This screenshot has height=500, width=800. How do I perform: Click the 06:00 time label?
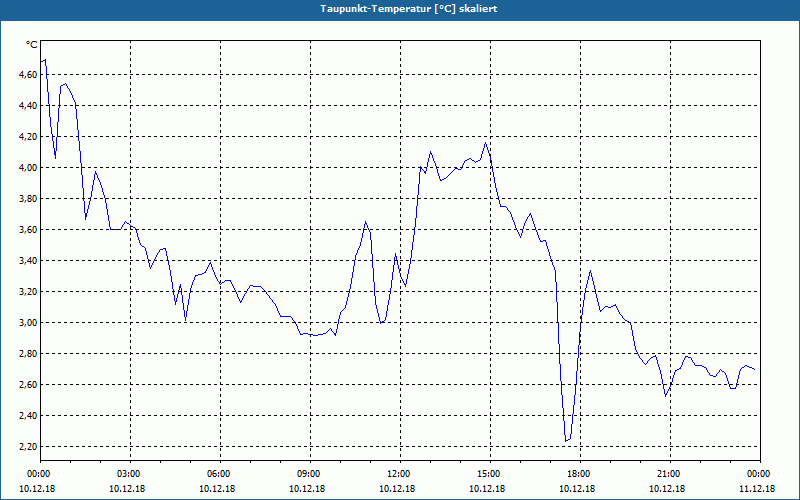[x=220, y=474]
